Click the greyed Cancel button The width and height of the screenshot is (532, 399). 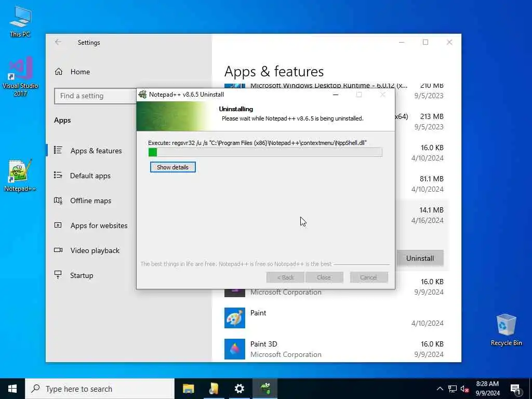click(369, 277)
